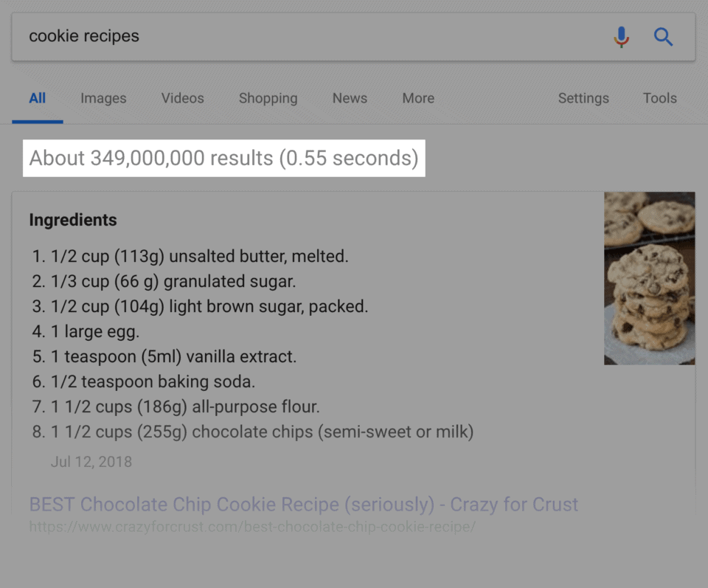708x588 pixels.
Task: Select the News tab
Action: 349,98
